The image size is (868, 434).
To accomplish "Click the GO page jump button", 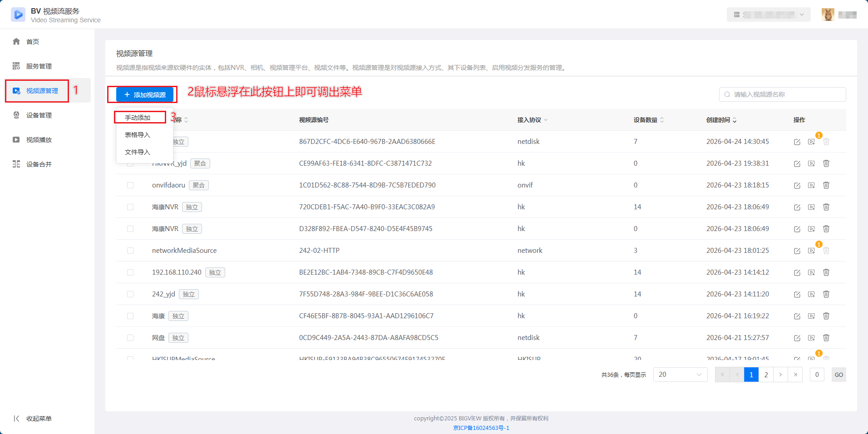I will coord(839,375).
